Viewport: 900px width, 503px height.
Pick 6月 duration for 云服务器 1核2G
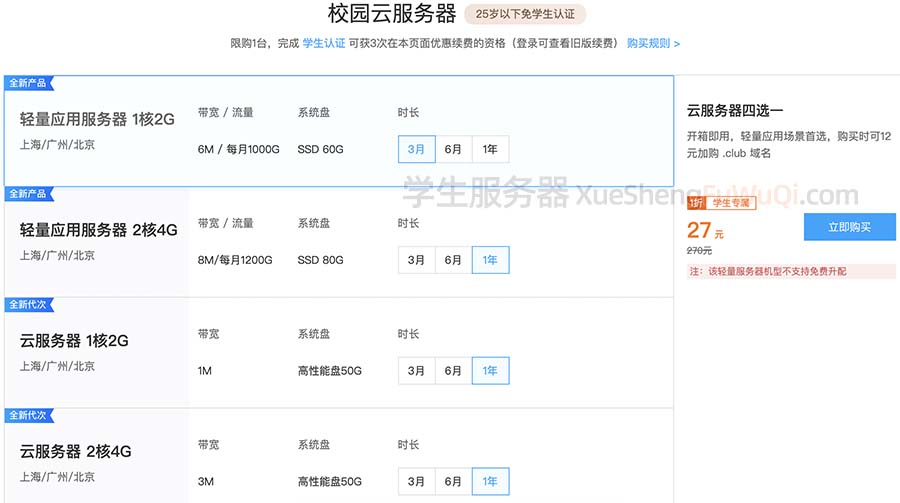(x=453, y=371)
